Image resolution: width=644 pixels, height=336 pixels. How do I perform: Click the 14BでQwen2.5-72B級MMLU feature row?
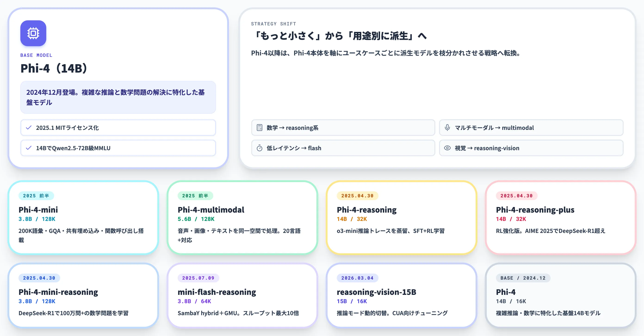(x=118, y=148)
